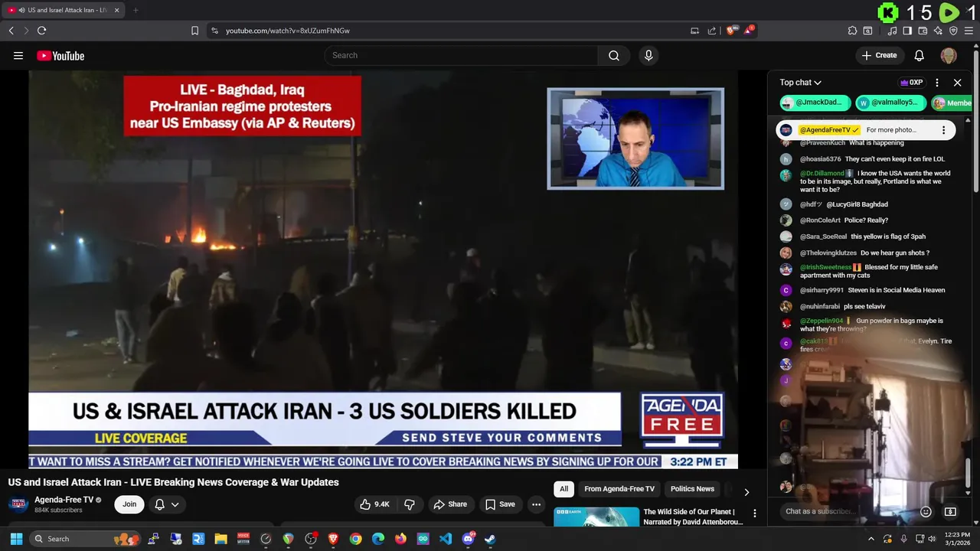Share this live stream

450,504
